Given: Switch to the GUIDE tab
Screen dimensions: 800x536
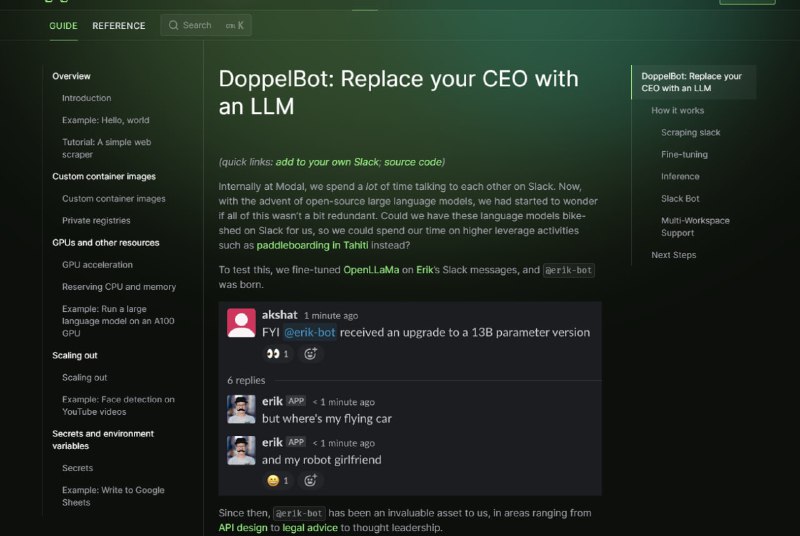Looking at the screenshot, I should [x=63, y=26].
